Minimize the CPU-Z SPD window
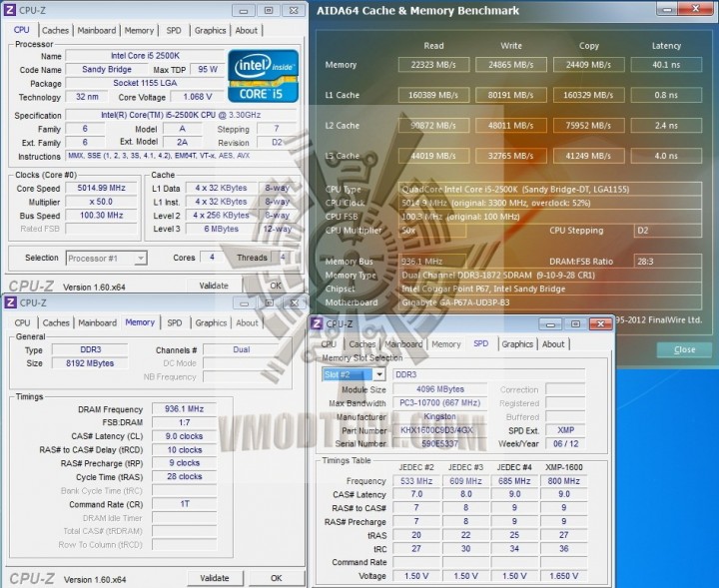Screen dimensions: 719x588 [550, 324]
